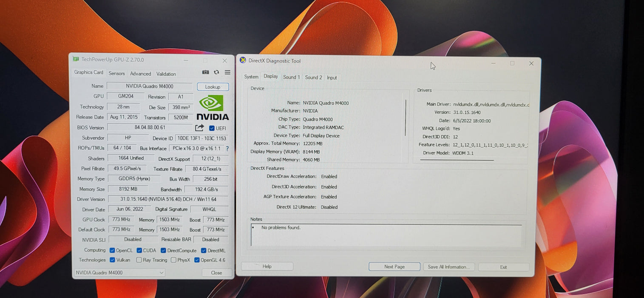Click the Driver Version field in GPU-Z

pos(168,199)
